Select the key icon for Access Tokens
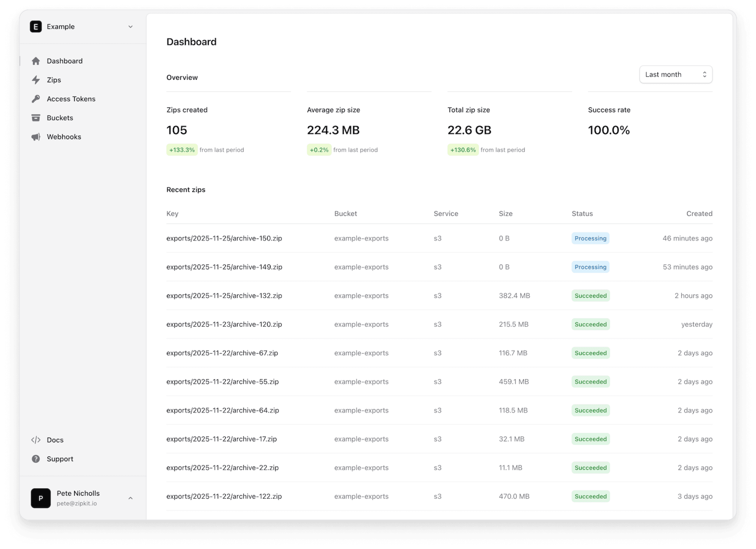Screen dimensions: 756x549 point(36,99)
